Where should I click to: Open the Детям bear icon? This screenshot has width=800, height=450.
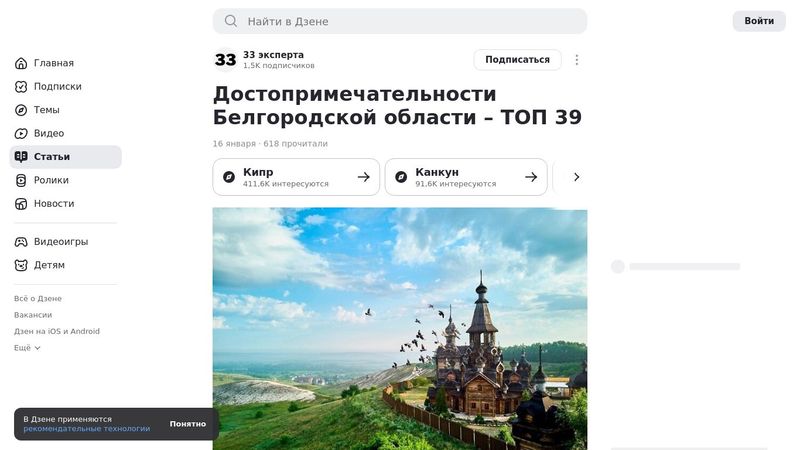click(x=21, y=265)
